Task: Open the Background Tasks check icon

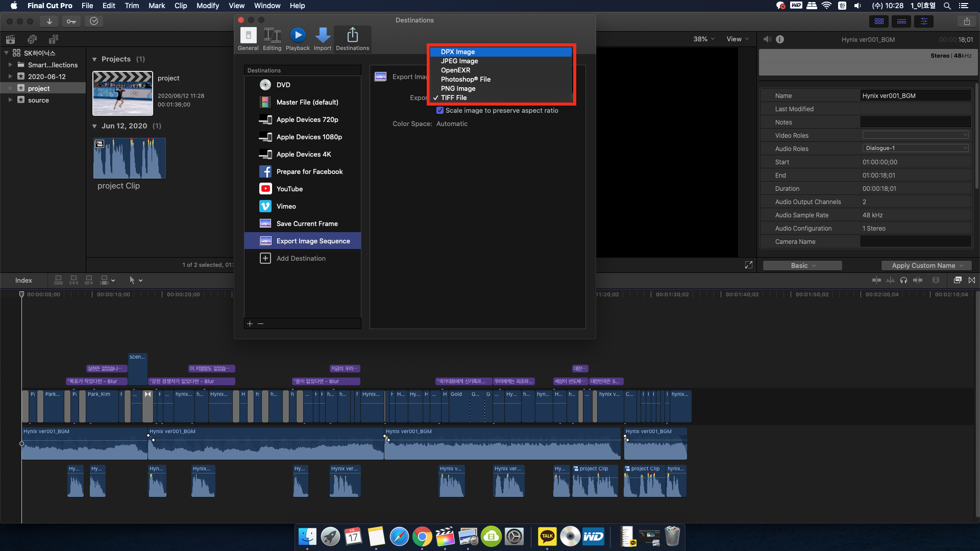Action: (94, 21)
